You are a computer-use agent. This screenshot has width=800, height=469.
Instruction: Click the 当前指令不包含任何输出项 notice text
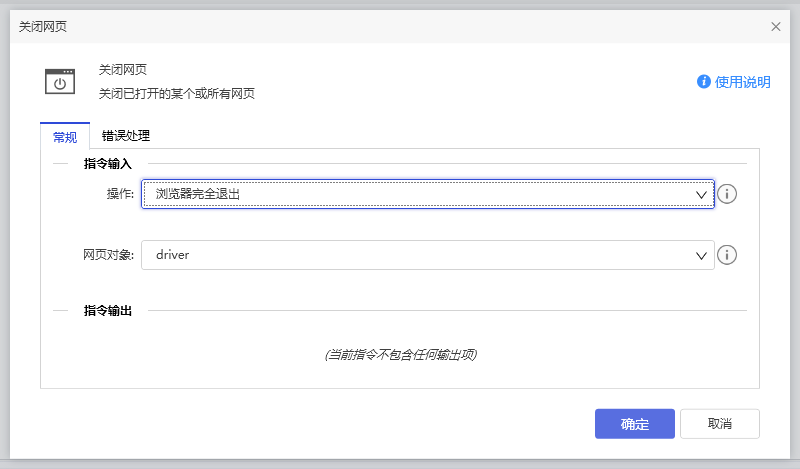[399, 355]
